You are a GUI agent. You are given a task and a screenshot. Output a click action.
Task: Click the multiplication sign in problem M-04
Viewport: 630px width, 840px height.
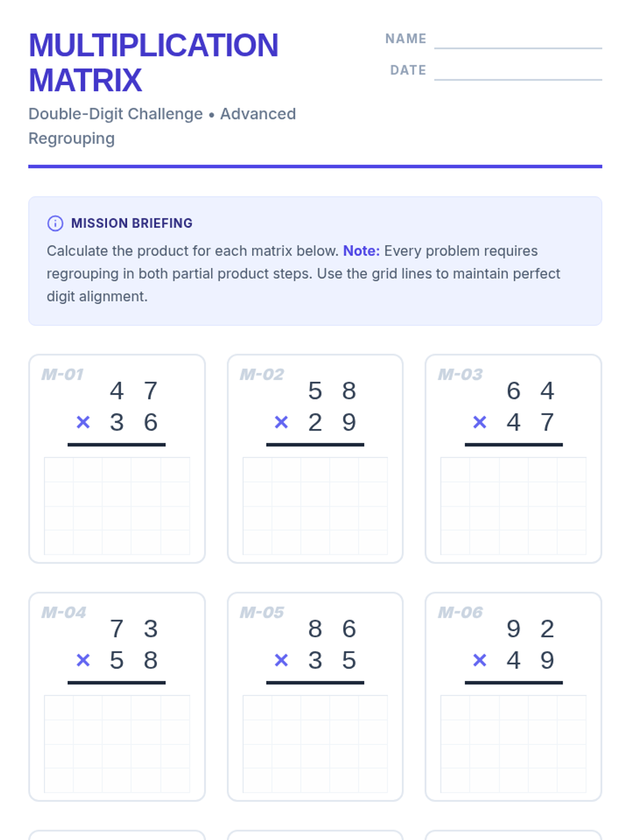(x=83, y=660)
